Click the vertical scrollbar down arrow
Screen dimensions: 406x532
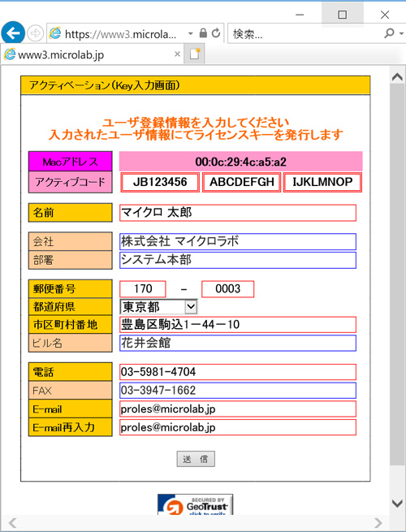397,503
